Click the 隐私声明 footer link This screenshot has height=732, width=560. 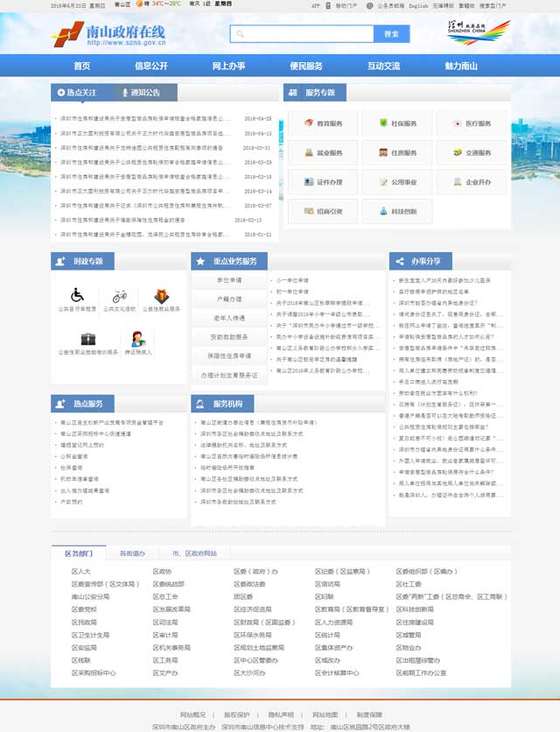(x=281, y=714)
